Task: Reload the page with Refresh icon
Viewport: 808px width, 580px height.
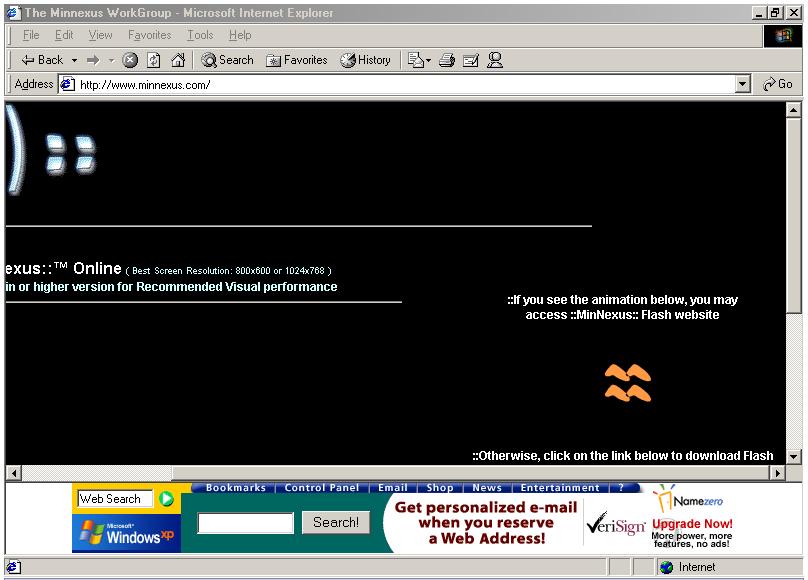Action: tap(154, 60)
